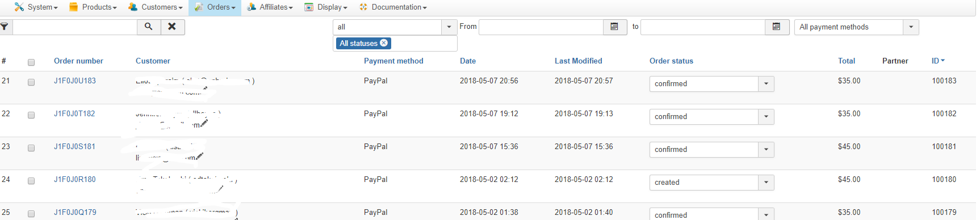The image size is (980, 220).
Task: Open the Products menu
Action: [x=93, y=7]
